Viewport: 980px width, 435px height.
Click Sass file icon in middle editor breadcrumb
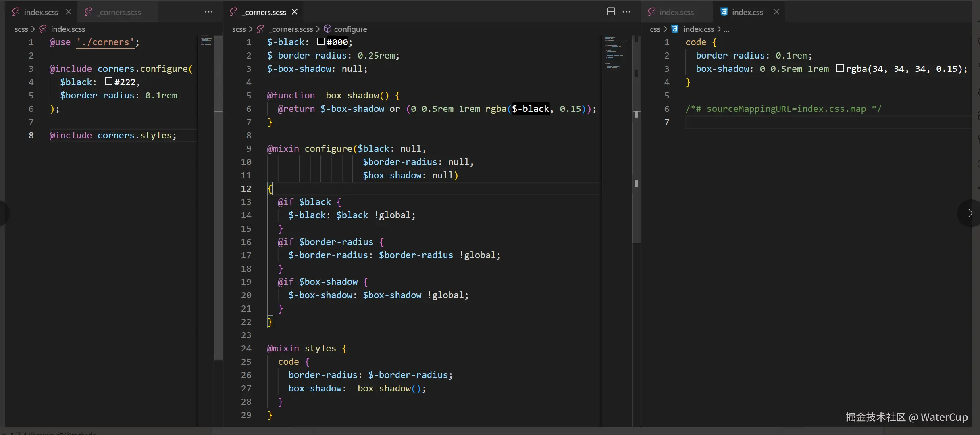click(260, 29)
